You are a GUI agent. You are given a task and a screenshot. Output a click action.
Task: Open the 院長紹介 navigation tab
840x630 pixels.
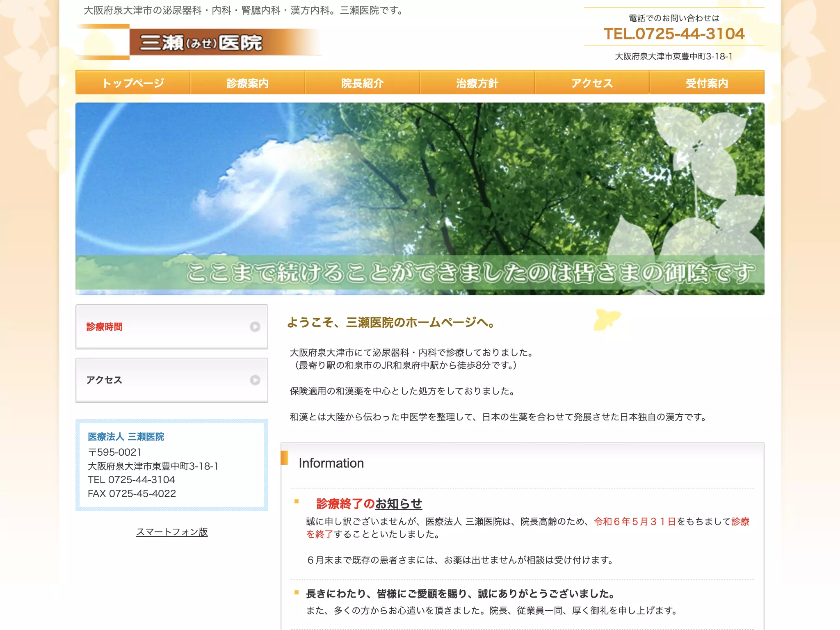pos(363,82)
